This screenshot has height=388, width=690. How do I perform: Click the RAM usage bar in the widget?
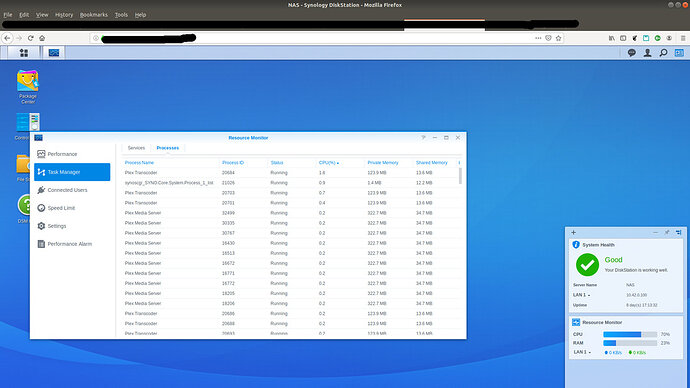click(630, 343)
